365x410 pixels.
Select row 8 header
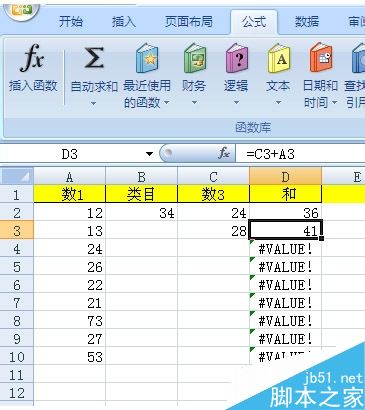point(17,320)
